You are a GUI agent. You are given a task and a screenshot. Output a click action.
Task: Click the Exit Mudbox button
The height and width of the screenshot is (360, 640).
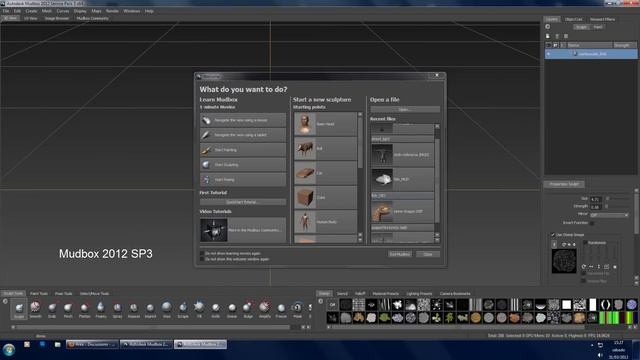point(400,254)
